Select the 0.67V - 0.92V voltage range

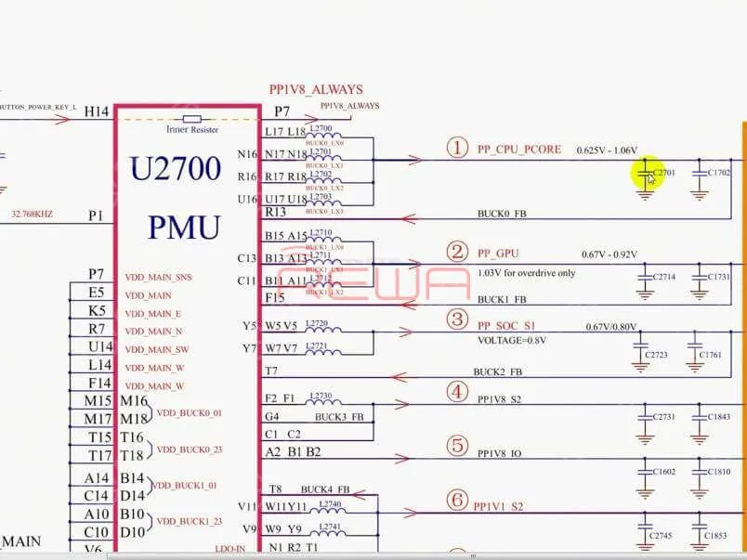point(609,254)
